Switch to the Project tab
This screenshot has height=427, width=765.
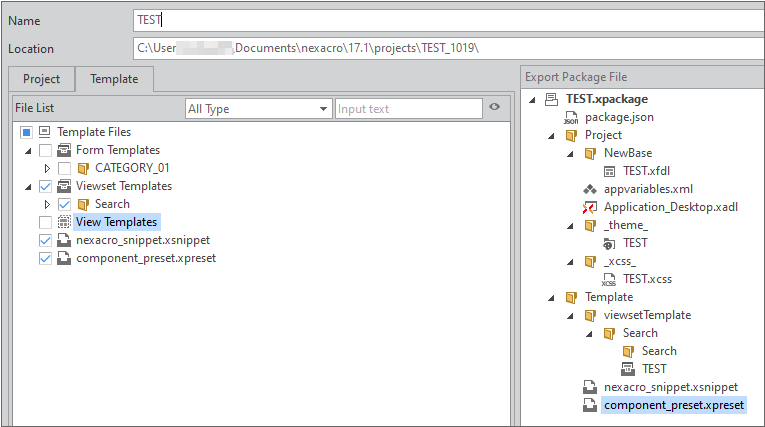pyautogui.click(x=42, y=79)
